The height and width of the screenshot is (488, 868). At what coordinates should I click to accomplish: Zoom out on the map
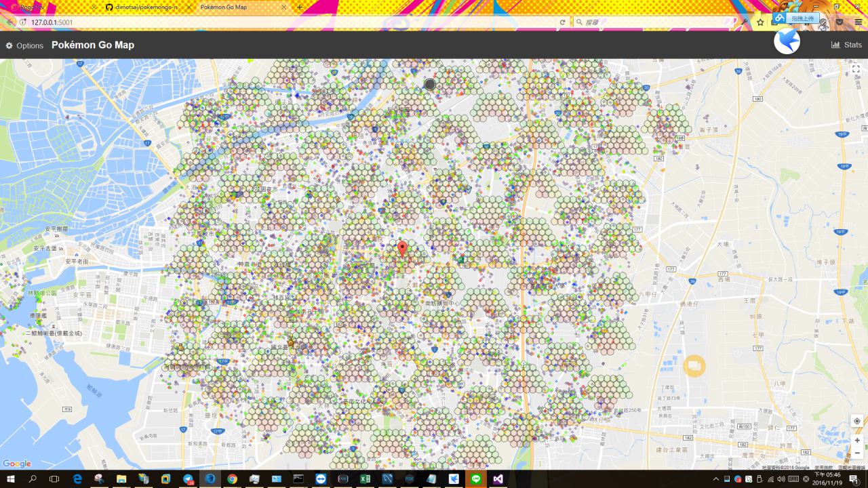(857, 453)
